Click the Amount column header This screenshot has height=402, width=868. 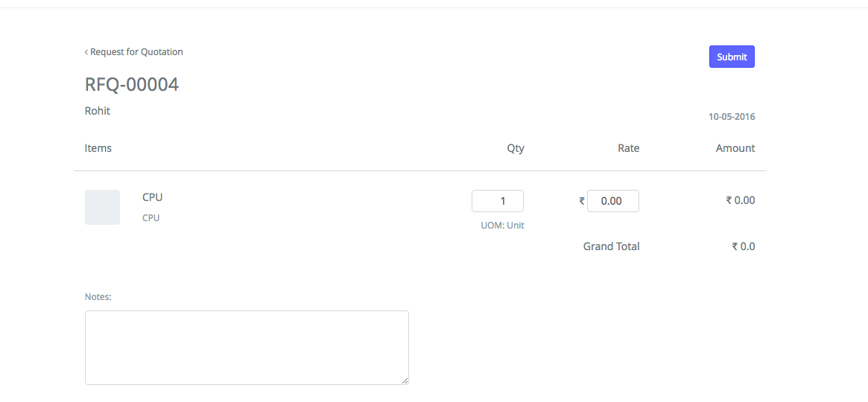tap(735, 148)
